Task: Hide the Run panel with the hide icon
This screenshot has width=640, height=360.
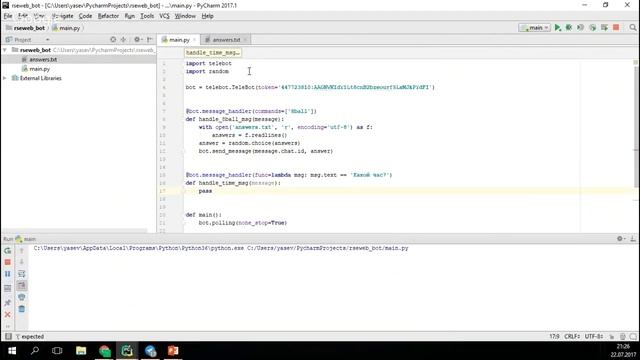Action: click(633, 239)
